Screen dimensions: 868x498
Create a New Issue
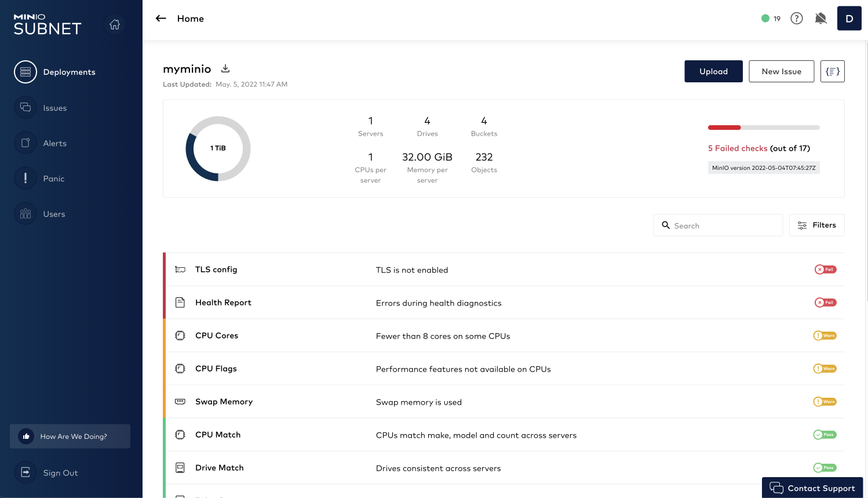[x=781, y=71]
